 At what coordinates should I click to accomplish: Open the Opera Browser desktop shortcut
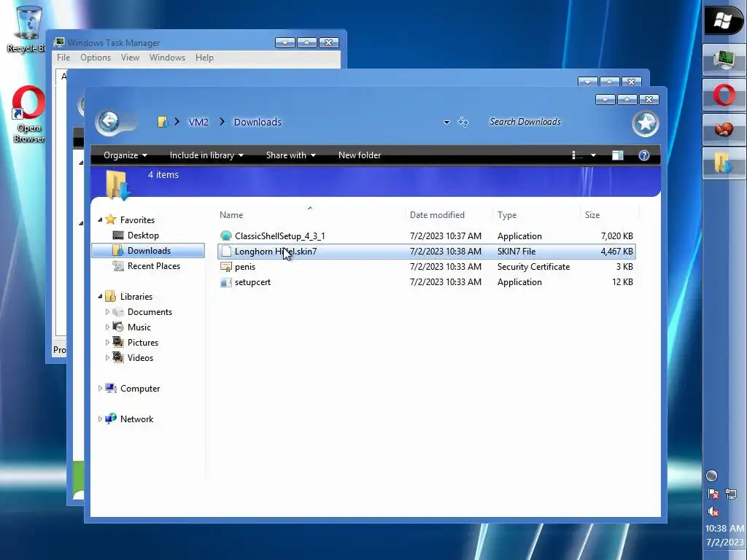coord(28,114)
